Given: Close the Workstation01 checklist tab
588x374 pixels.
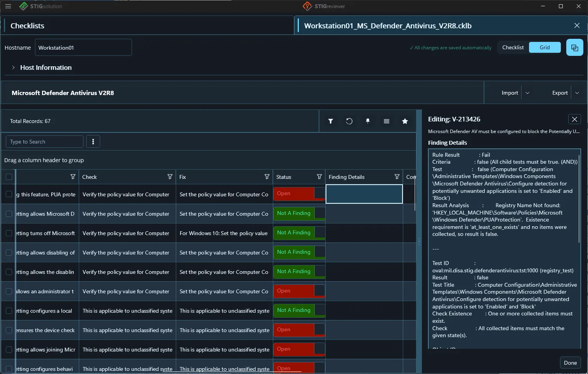Looking at the screenshot, I should [x=577, y=26].
